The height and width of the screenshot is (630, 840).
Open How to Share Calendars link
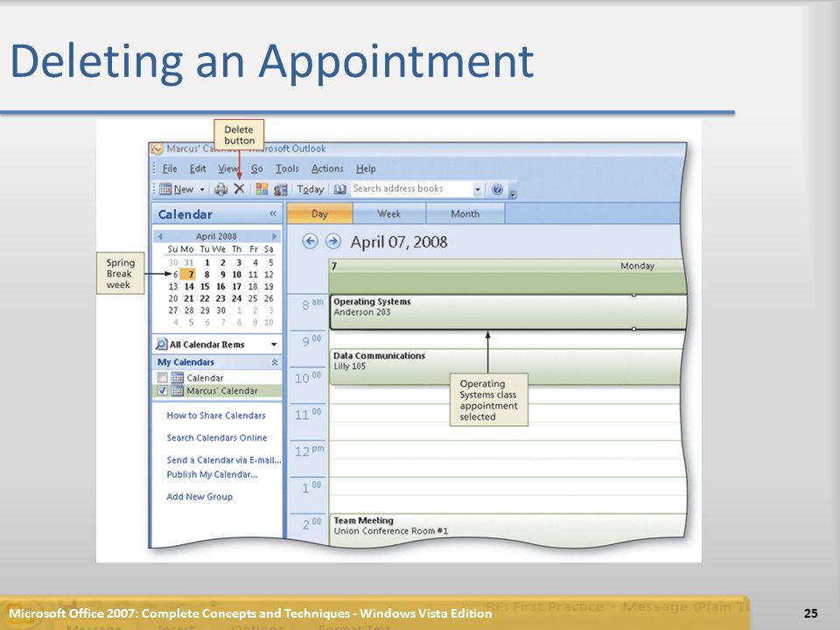(x=216, y=415)
